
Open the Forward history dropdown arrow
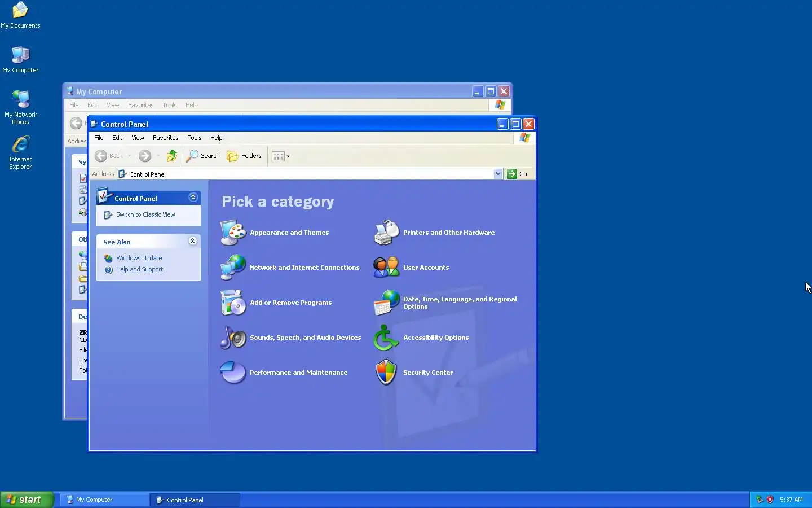coord(158,156)
